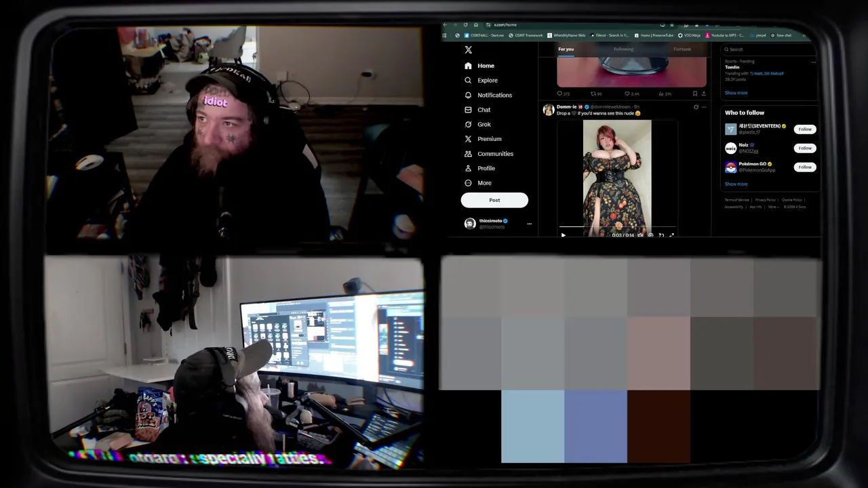868x488 pixels.
Task: Open Cookie Policy footer link
Action: coord(791,200)
